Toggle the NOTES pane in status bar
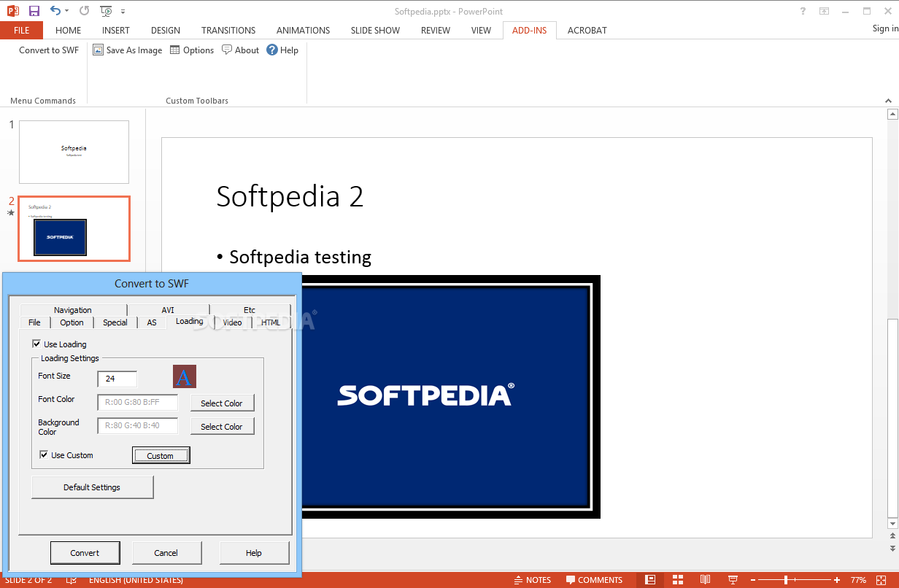899x588 pixels. pos(532,580)
